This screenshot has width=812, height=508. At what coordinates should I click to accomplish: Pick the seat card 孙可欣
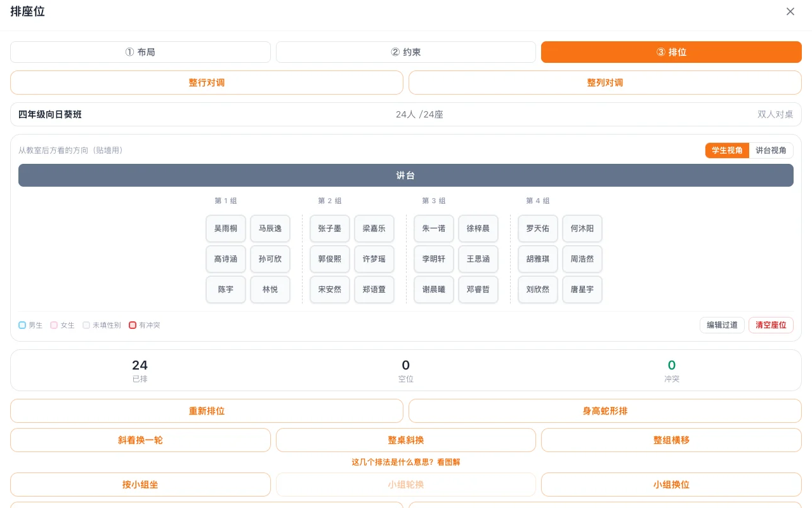270,259
